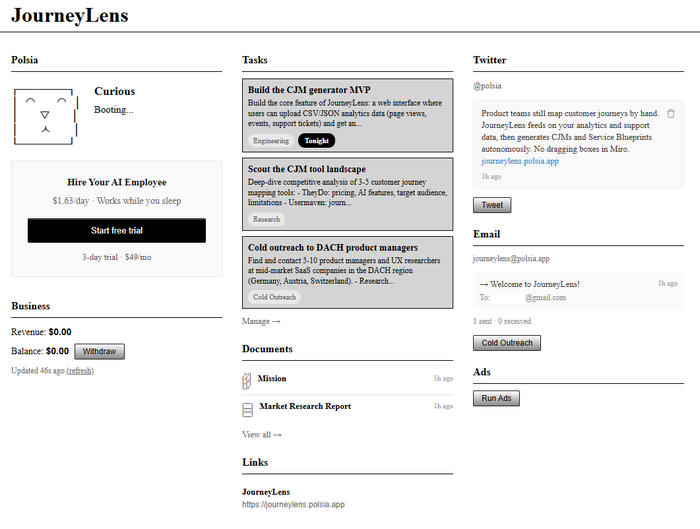Image resolution: width=700 pixels, height=529 pixels.
Task: Click the Polsia ASCII face avatar
Action: pyautogui.click(x=46, y=116)
